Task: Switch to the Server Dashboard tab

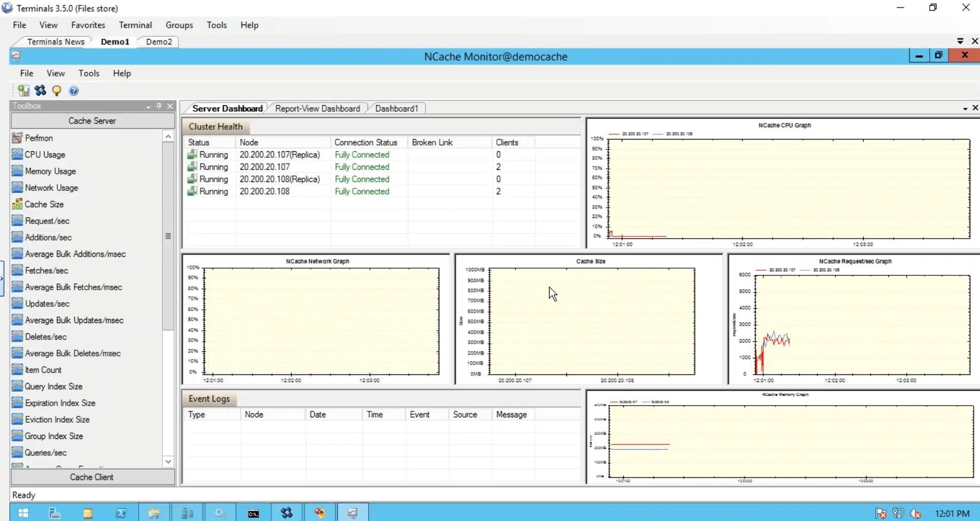Action: pyautogui.click(x=227, y=108)
